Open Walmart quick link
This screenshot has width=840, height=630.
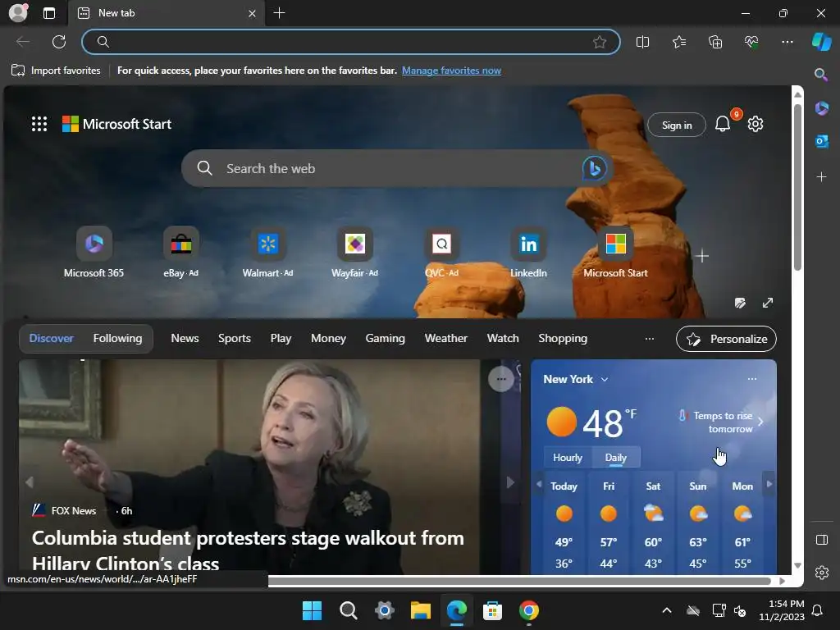coord(268,253)
